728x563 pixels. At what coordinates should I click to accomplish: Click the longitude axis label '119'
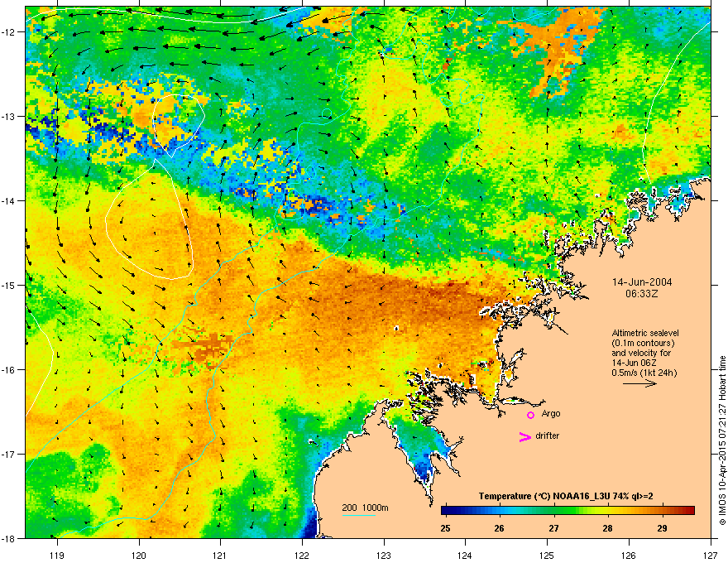(57, 555)
